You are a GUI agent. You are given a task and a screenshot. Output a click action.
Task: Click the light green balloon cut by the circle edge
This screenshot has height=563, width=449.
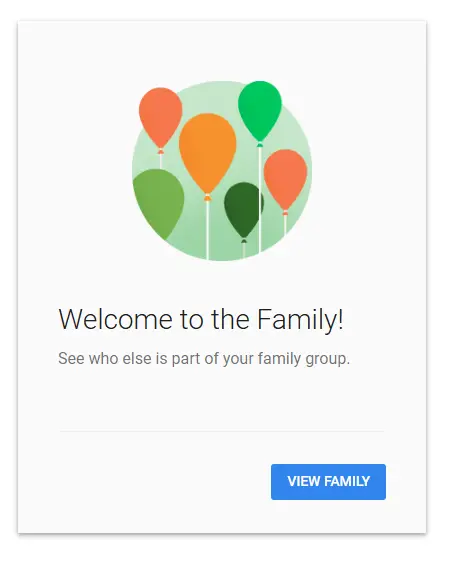tap(159, 203)
